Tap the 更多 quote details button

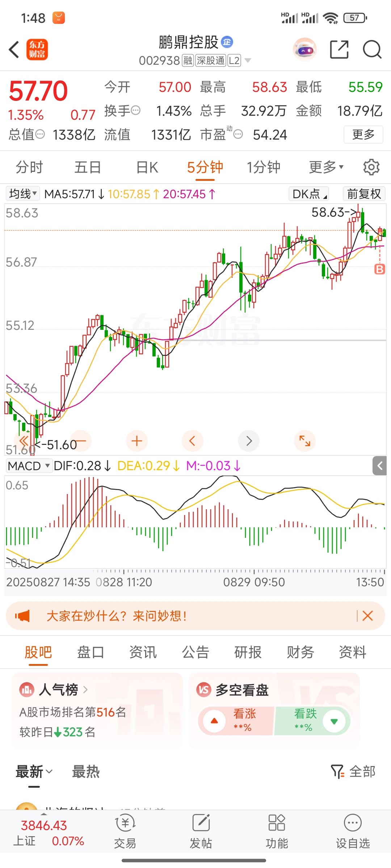(363, 135)
